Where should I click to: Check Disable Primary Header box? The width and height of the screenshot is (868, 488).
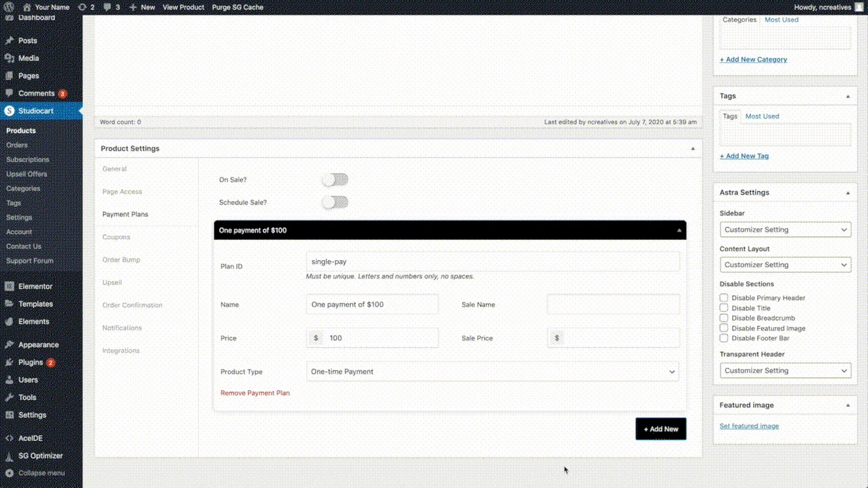tap(723, 298)
